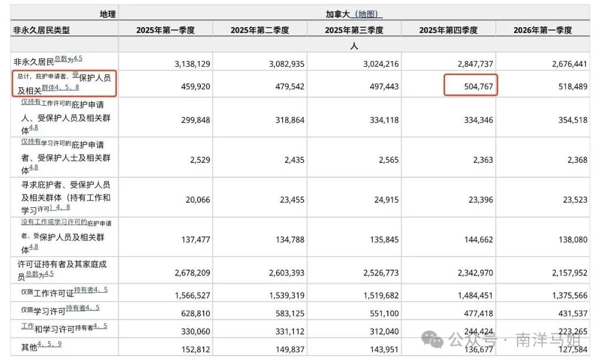Viewport: 601px width, 364px height.
Task: Open 持有者4、5 link in 仅限学习许可 row
Action: coord(82,308)
